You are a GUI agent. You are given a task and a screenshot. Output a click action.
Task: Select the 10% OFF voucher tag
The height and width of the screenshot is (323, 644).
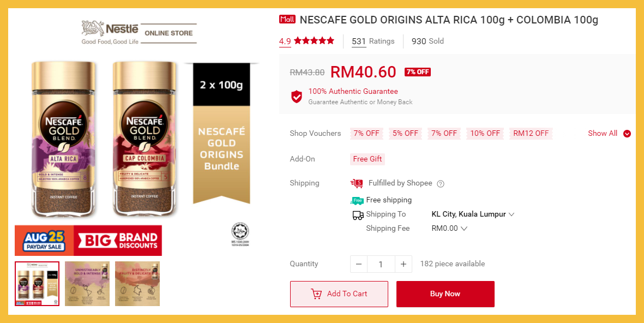[485, 134]
